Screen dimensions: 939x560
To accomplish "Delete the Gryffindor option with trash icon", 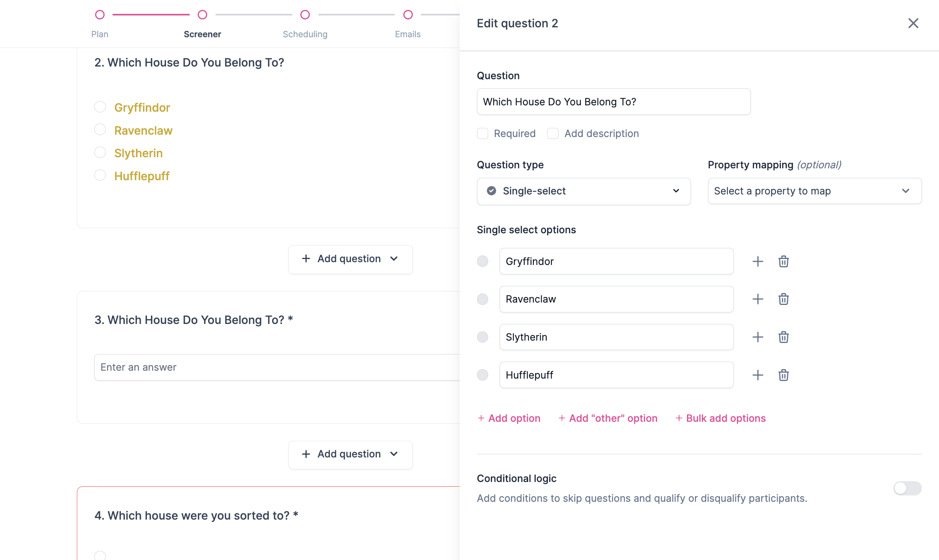I will point(783,261).
